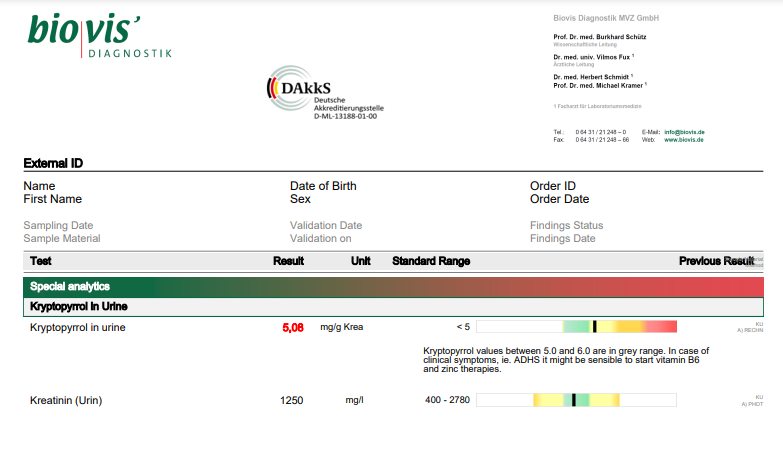Click the Kreatinin (Urin) test name
The image size is (783, 472).
[x=66, y=400]
